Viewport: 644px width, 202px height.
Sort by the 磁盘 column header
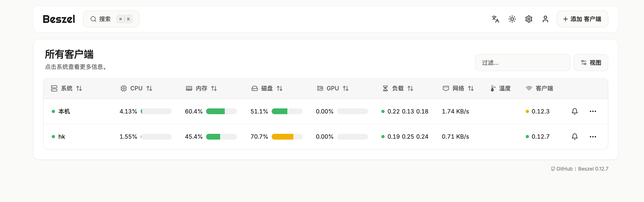point(267,88)
